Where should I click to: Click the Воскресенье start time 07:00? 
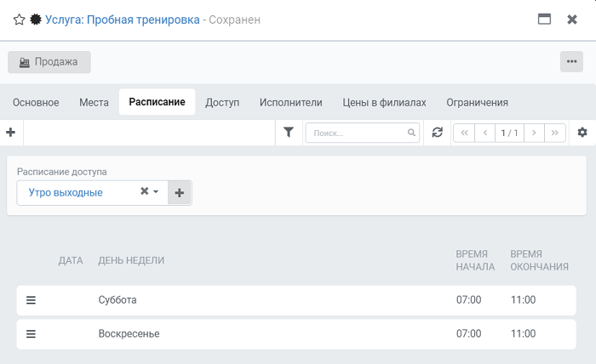pos(468,333)
